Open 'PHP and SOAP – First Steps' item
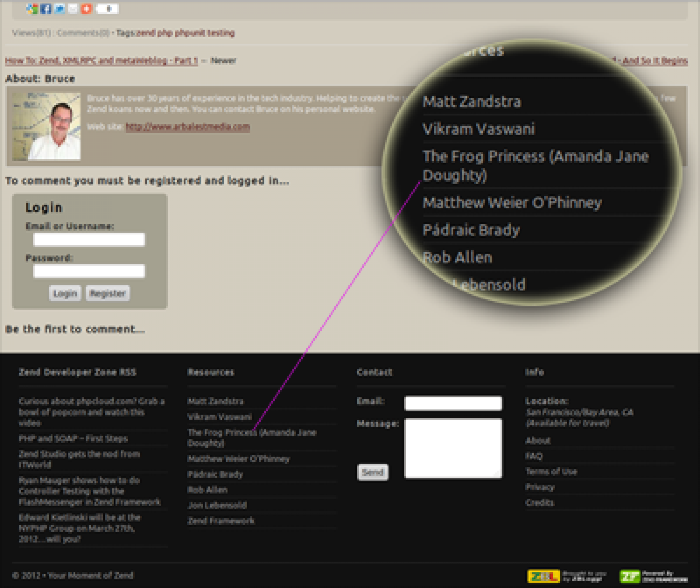700x588 pixels. (73, 439)
